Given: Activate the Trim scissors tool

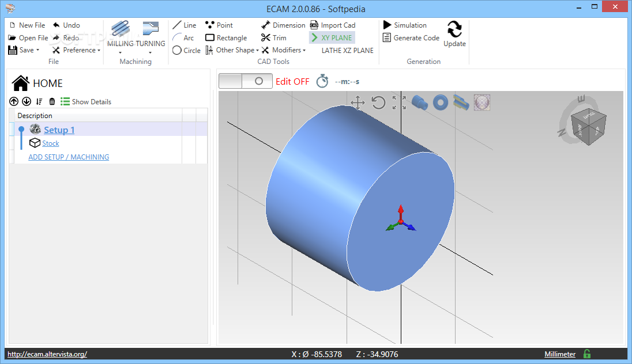Looking at the screenshot, I should 274,38.
